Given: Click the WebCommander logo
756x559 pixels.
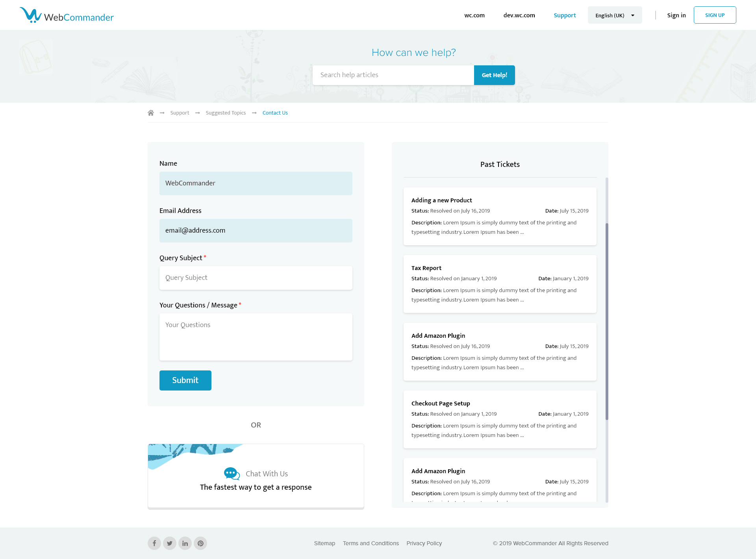Looking at the screenshot, I should (x=67, y=16).
